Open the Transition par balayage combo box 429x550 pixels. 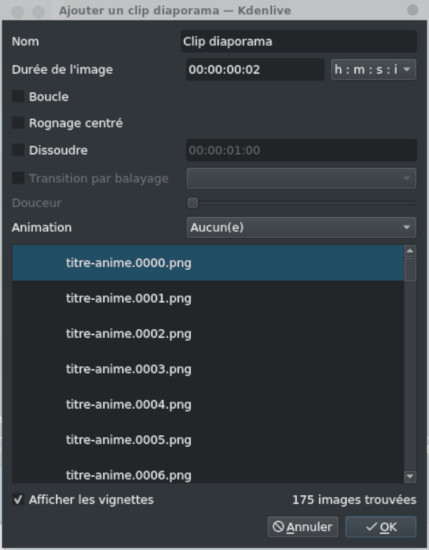tap(301, 178)
